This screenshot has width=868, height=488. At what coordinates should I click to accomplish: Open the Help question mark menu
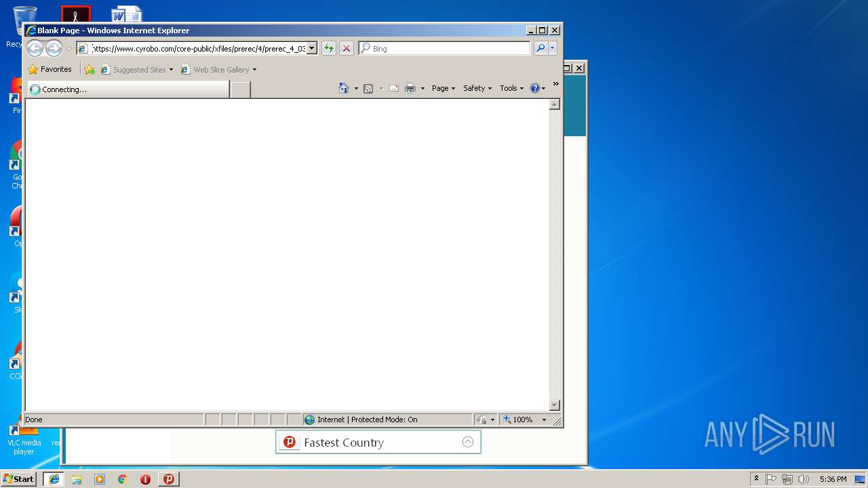tap(537, 88)
